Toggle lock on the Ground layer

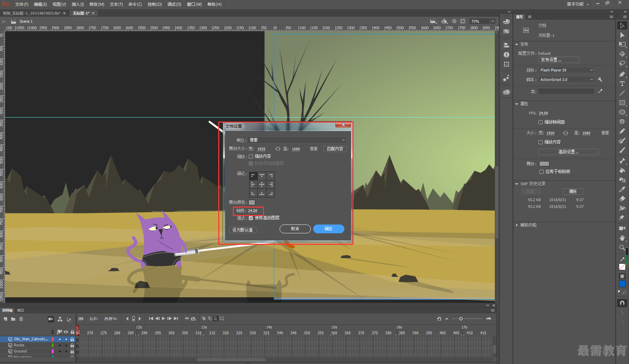[x=72, y=351]
